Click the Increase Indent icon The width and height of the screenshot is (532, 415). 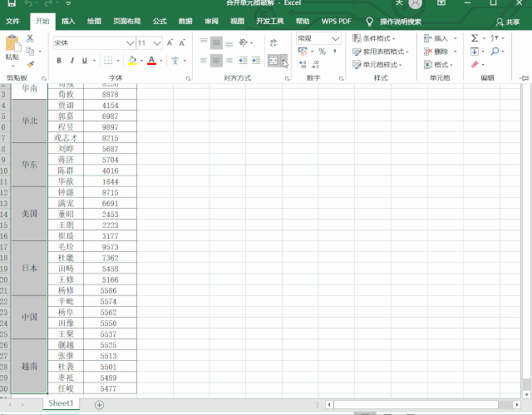pos(256,61)
